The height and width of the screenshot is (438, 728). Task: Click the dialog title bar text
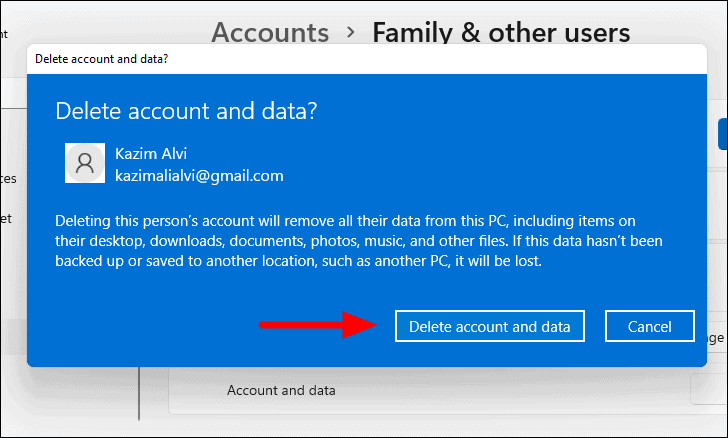point(101,59)
